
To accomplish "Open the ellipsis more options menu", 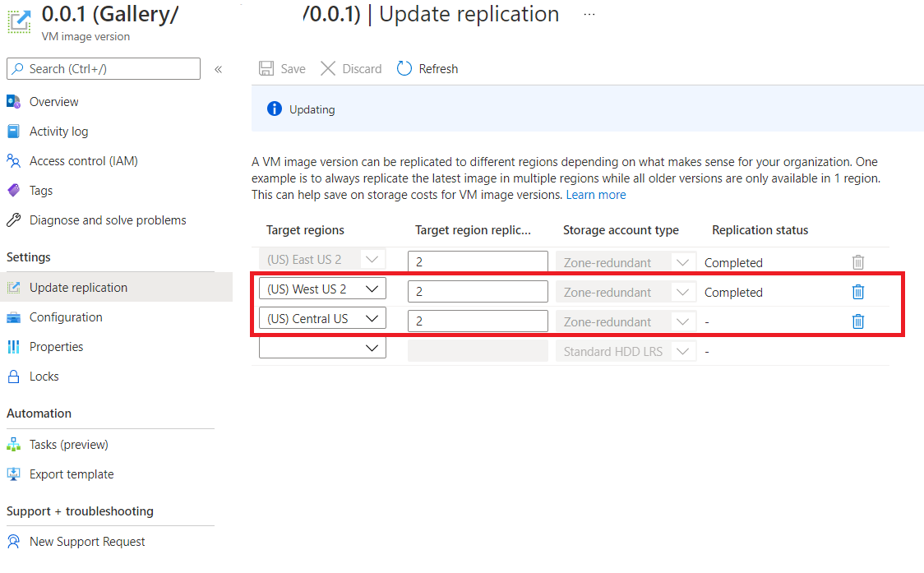I will pyautogui.click(x=590, y=15).
